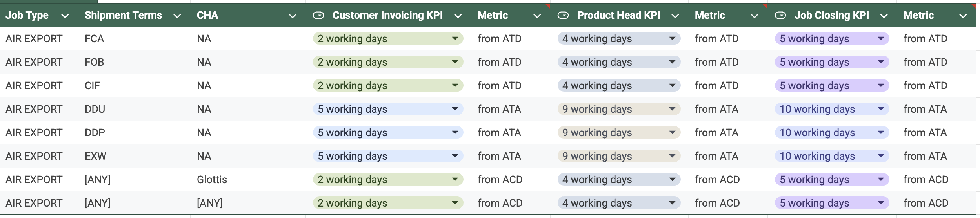The image size is (980, 218).
Task: Open the CIF row Product Head KPI dropdown
Action: tap(672, 86)
